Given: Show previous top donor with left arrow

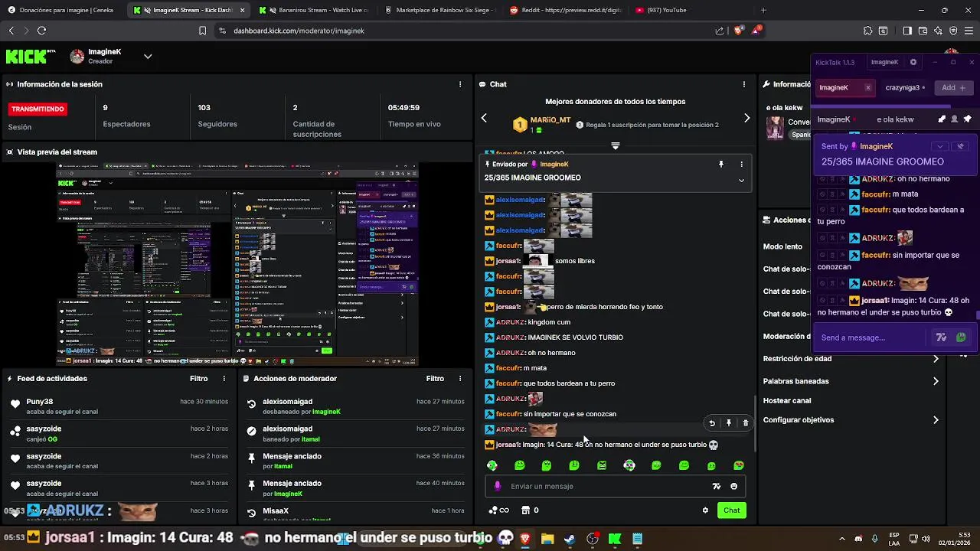Looking at the screenshot, I should click(x=484, y=118).
